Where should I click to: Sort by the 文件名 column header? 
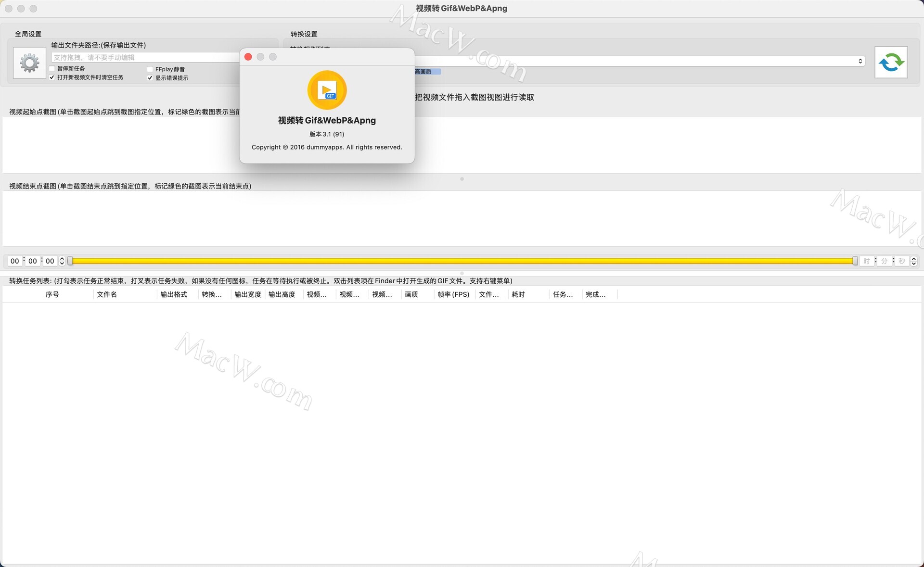tap(107, 294)
